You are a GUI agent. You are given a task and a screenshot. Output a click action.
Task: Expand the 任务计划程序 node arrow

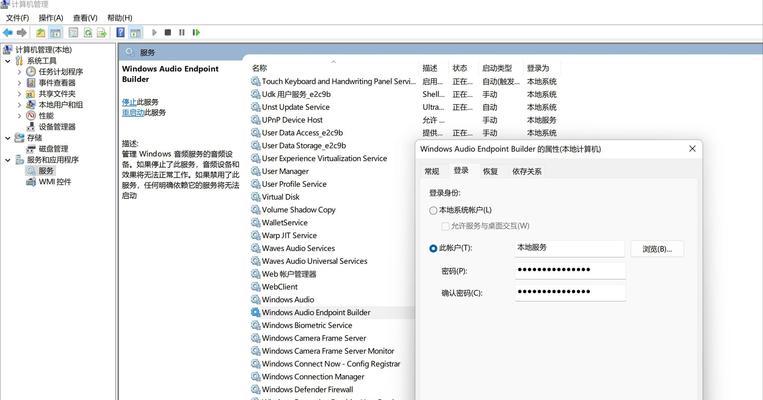19,72
